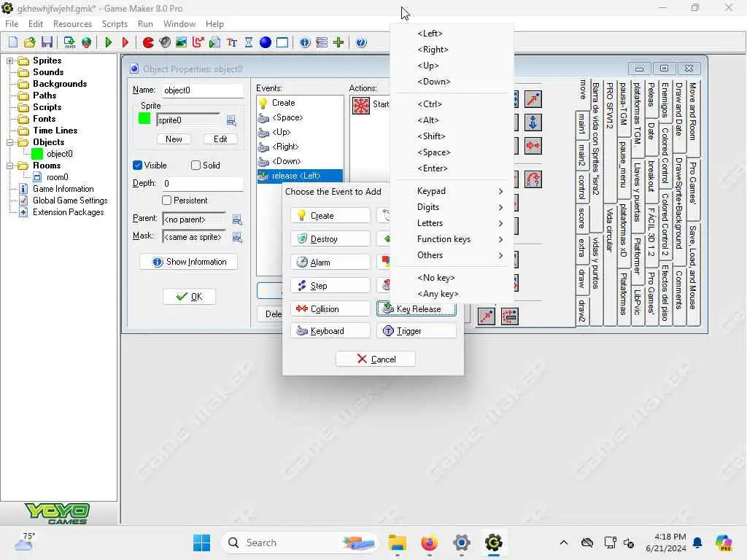Create a time line using the hourglass icon
The width and height of the screenshot is (747, 560).
(249, 42)
